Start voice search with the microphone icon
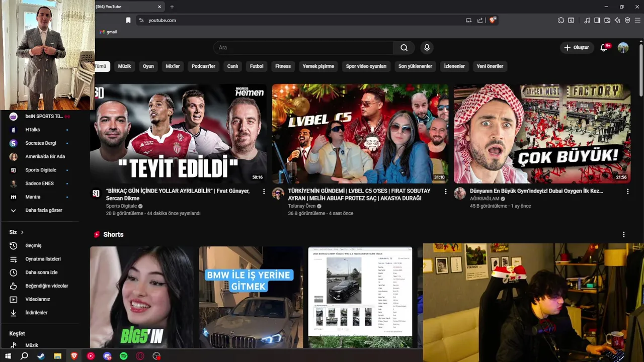The image size is (644, 362). click(427, 48)
